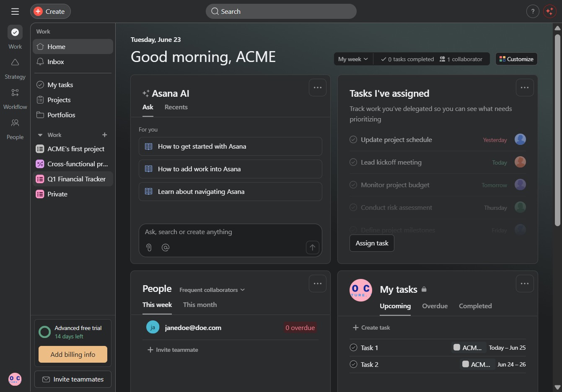Mark Monitor project budget complete
The width and height of the screenshot is (562, 392).
click(353, 185)
